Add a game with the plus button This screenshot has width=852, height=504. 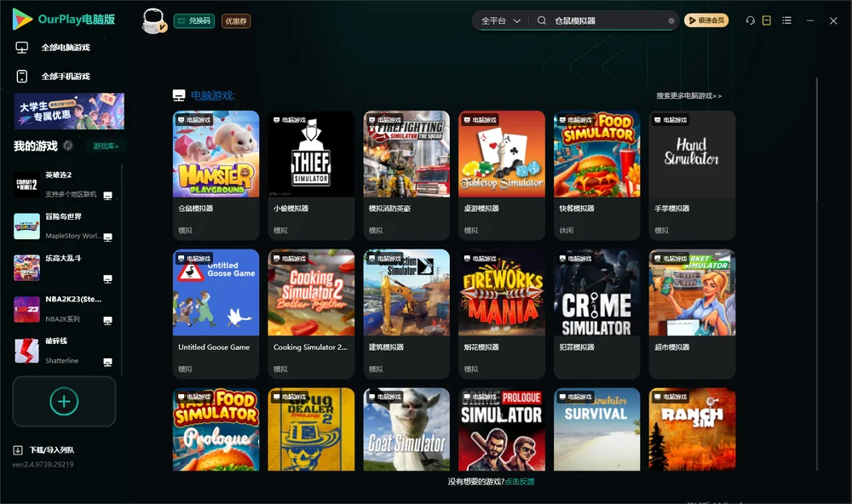coord(64,401)
